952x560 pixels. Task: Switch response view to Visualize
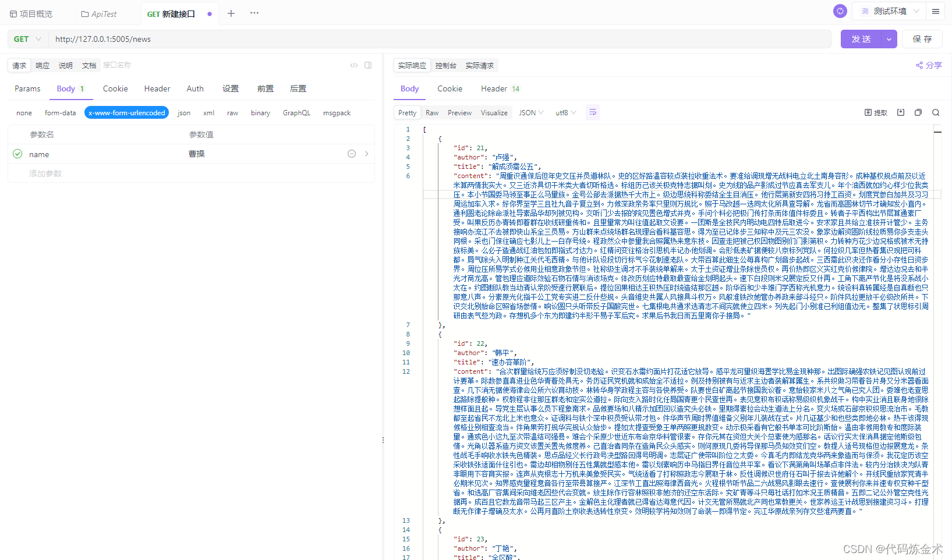(x=494, y=113)
